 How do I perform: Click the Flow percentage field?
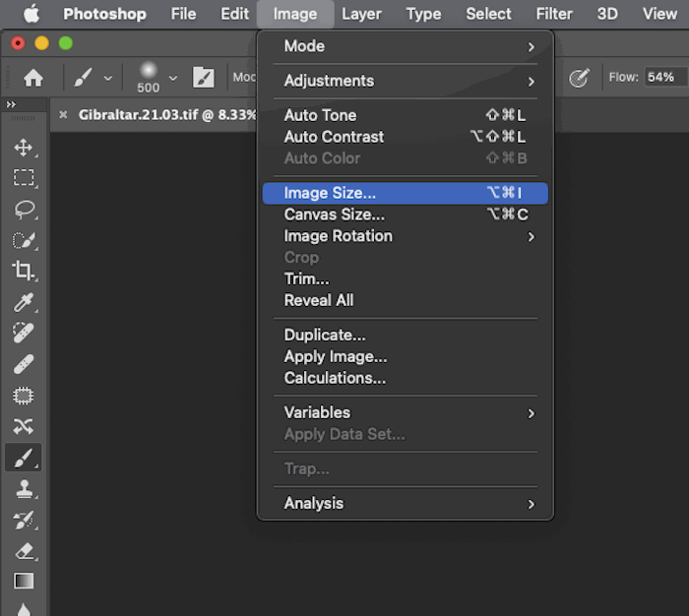(x=665, y=78)
